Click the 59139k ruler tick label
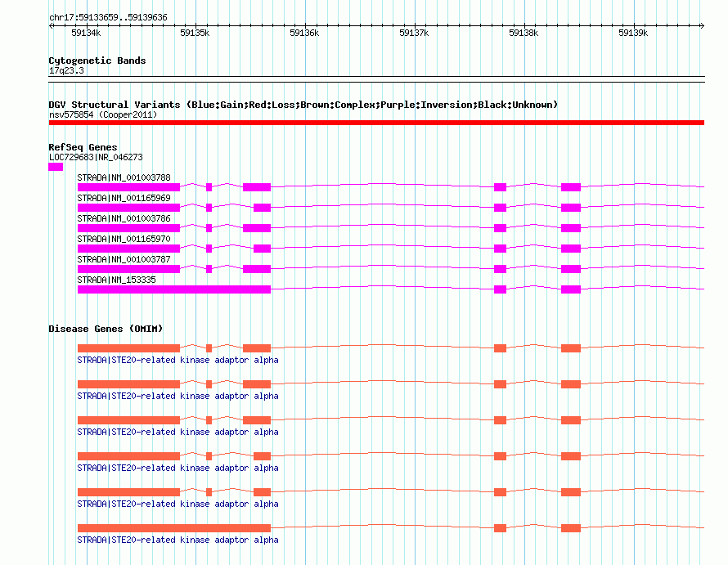The width and height of the screenshot is (728, 565). (633, 33)
